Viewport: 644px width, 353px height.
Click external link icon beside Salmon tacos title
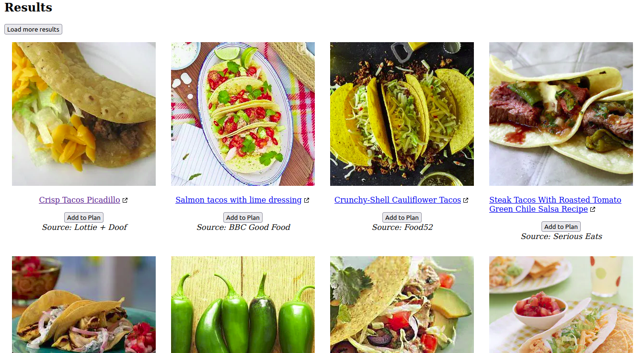[307, 200]
